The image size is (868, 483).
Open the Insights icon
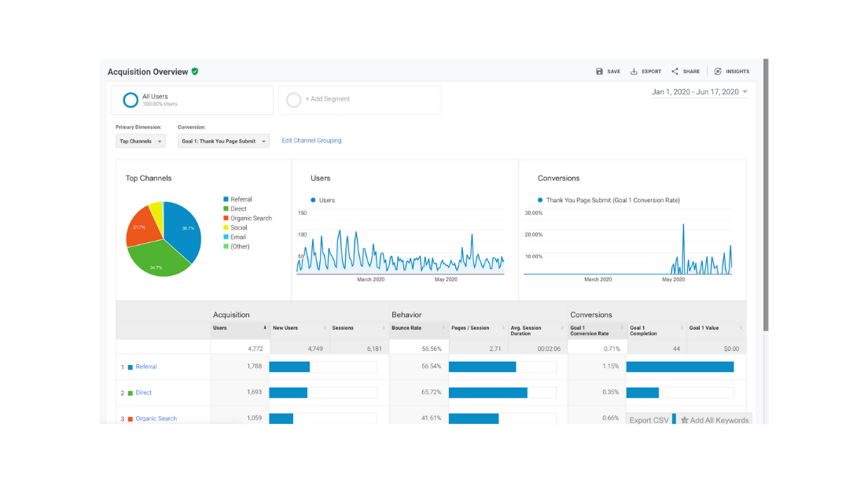718,72
